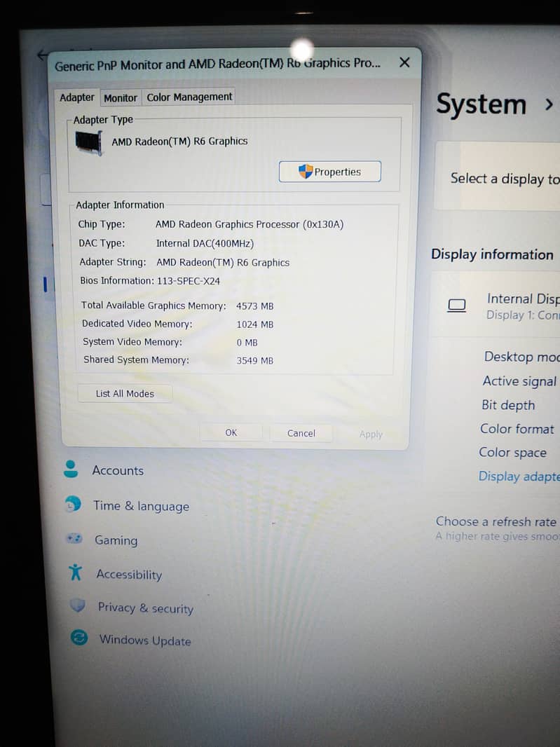The width and height of the screenshot is (560, 747).
Task: Click the Gaming controller icon
Action: click(74, 539)
